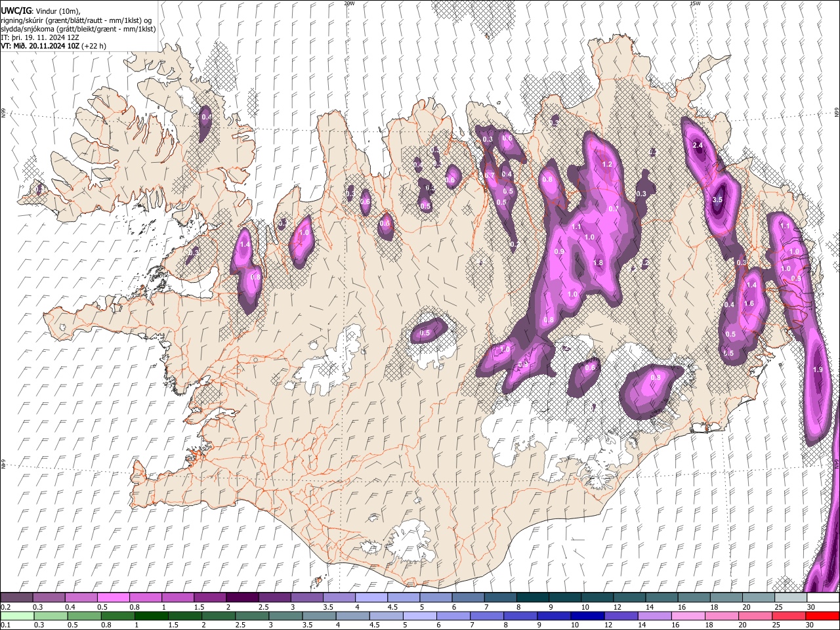Pick the light pink 16–18 rain-scale swatch
The height and width of the screenshot is (630, 840).
[x=688, y=616]
